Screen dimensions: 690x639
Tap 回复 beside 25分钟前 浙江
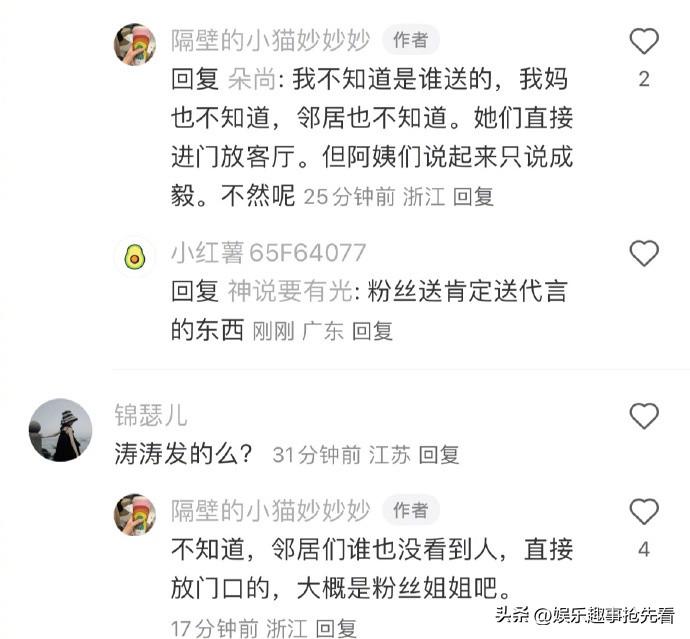[x=473, y=196]
